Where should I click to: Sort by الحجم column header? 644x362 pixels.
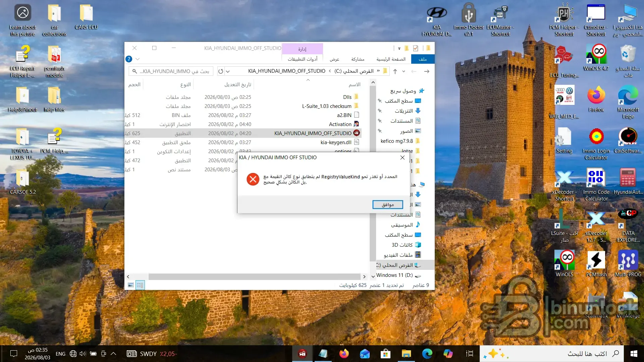coord(134,84)
